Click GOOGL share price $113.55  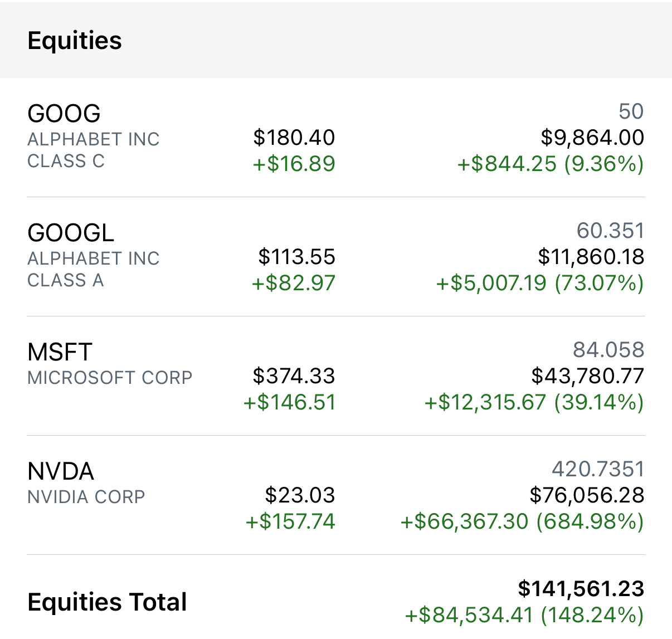point(296,257)
